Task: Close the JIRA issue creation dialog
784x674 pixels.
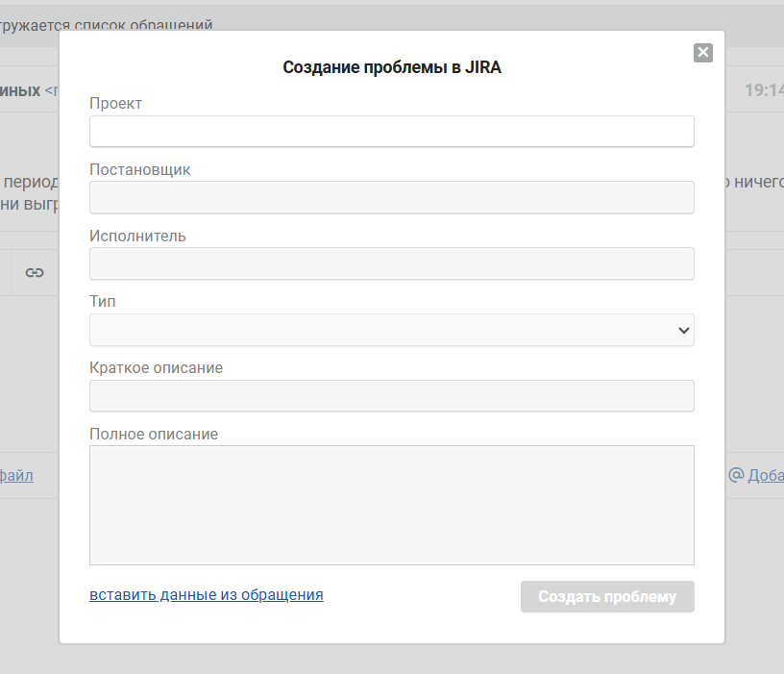Action: pyautogui.click(x=702, y=53)
